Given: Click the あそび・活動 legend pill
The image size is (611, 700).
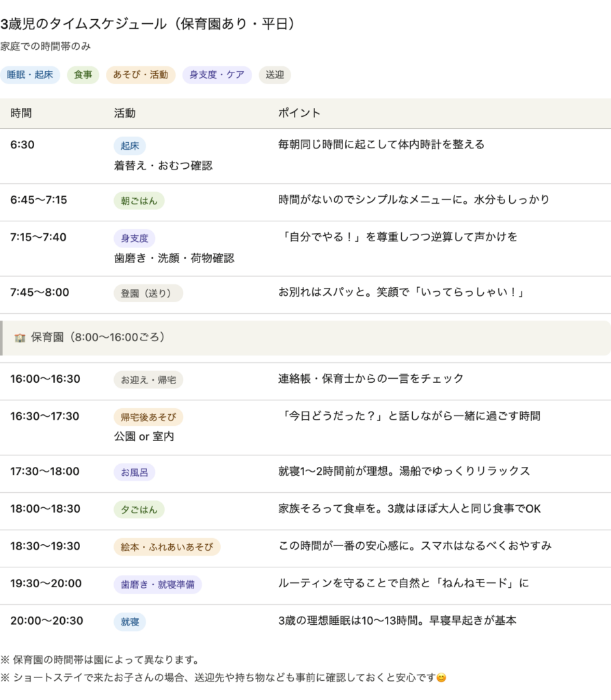Looking at the screenshot, I should coord(141,75).
